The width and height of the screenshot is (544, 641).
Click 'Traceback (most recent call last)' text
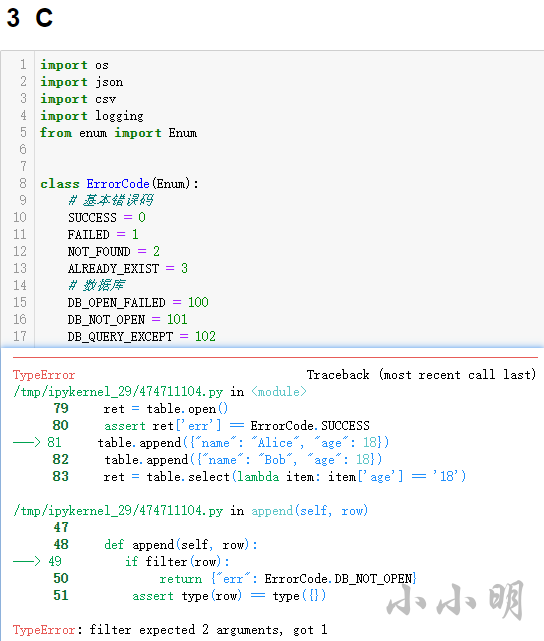coord(421,374)
